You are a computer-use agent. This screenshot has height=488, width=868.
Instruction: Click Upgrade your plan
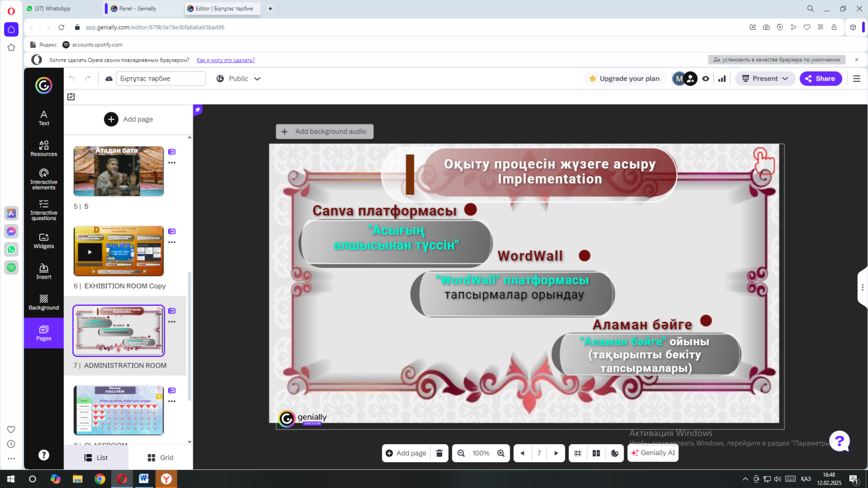624,78
